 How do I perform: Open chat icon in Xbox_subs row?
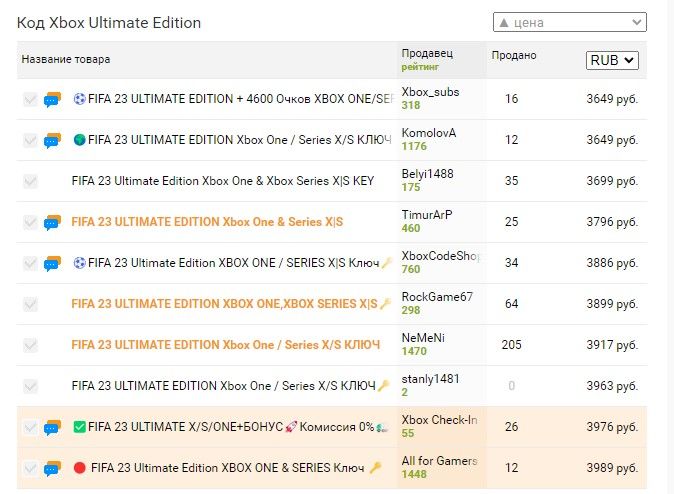[52, 99]
